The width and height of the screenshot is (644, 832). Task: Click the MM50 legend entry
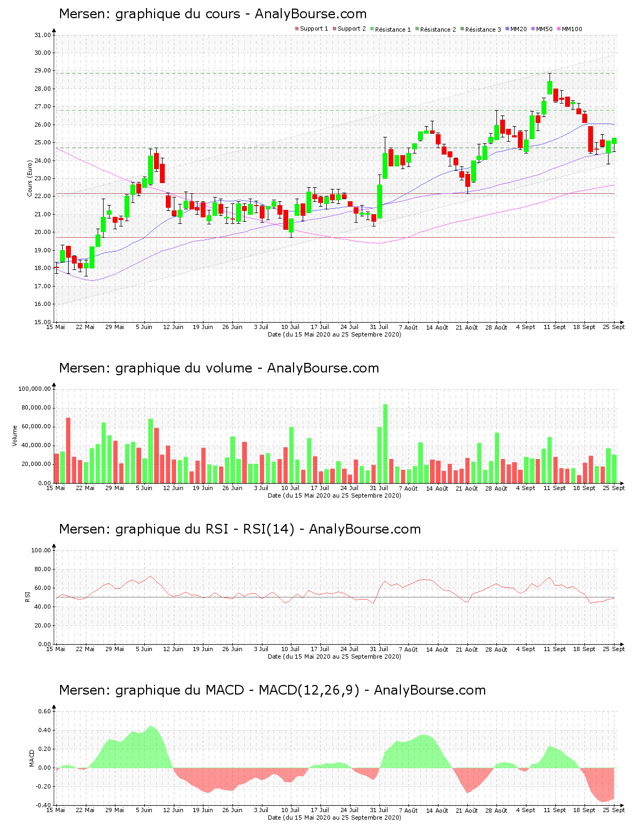click(x=541, y=29)
